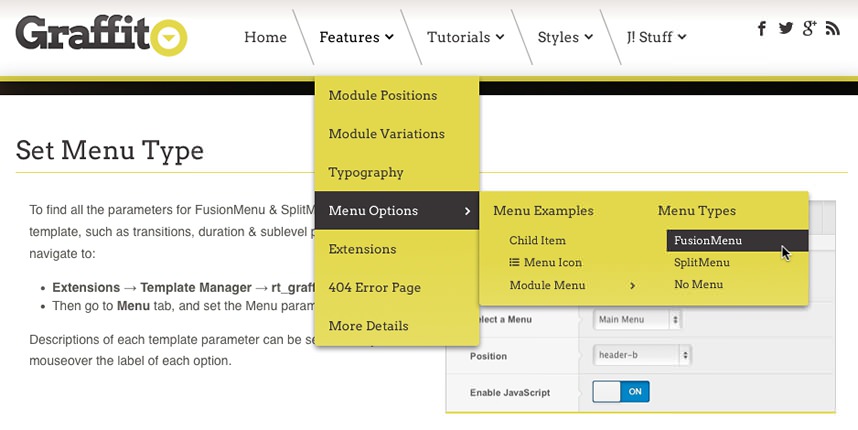Choose SplitMenu under Menu Types
Image resolution: width=858 pixels, height=430 pixels.
(x=702, y=263)
